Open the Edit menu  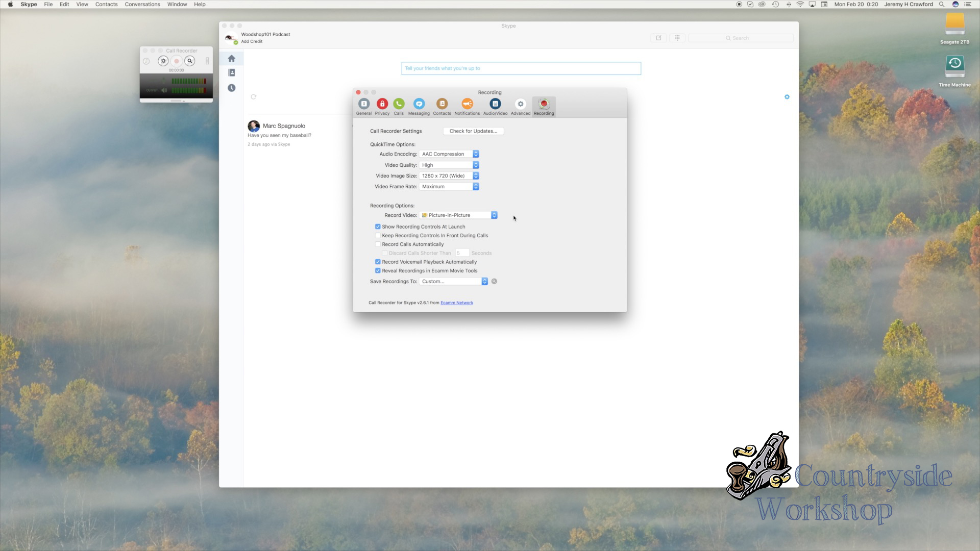coord(64,4)
